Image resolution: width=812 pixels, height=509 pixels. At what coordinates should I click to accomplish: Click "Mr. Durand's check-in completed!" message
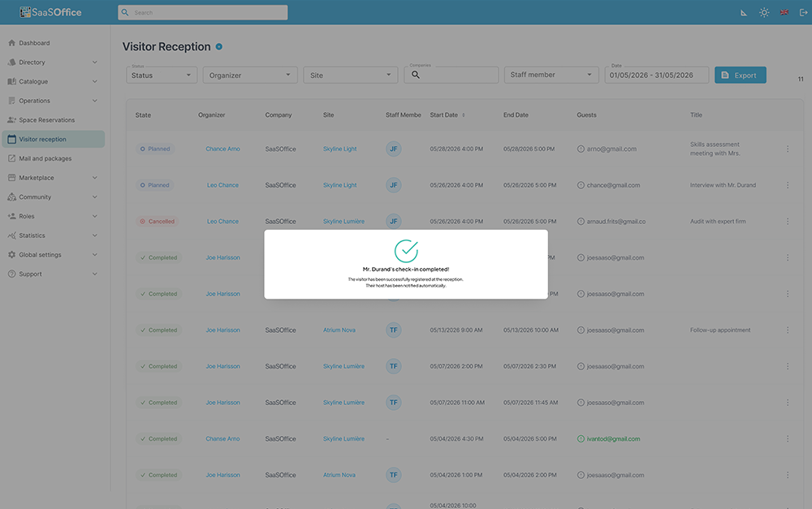pos(406,270)
